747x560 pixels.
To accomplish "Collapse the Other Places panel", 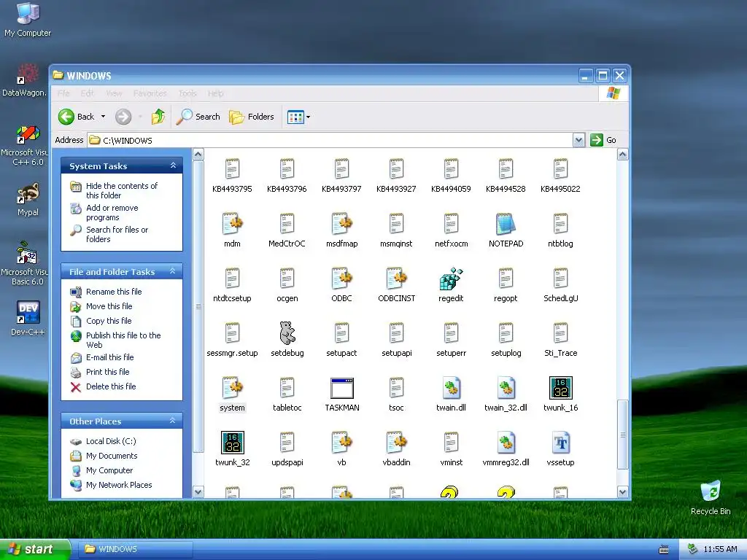I will point(173,421).
